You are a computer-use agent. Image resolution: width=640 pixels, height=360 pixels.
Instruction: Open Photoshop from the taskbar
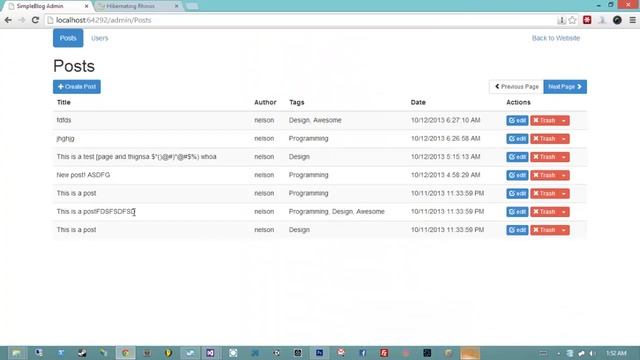(319, 353)
